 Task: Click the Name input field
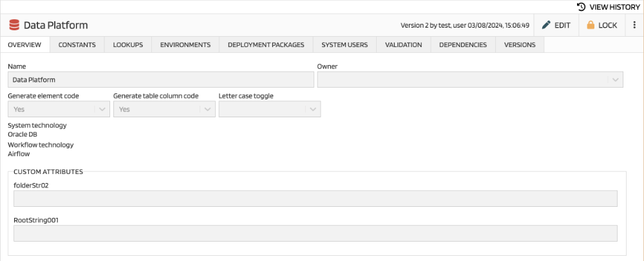[x=161, y=79]
